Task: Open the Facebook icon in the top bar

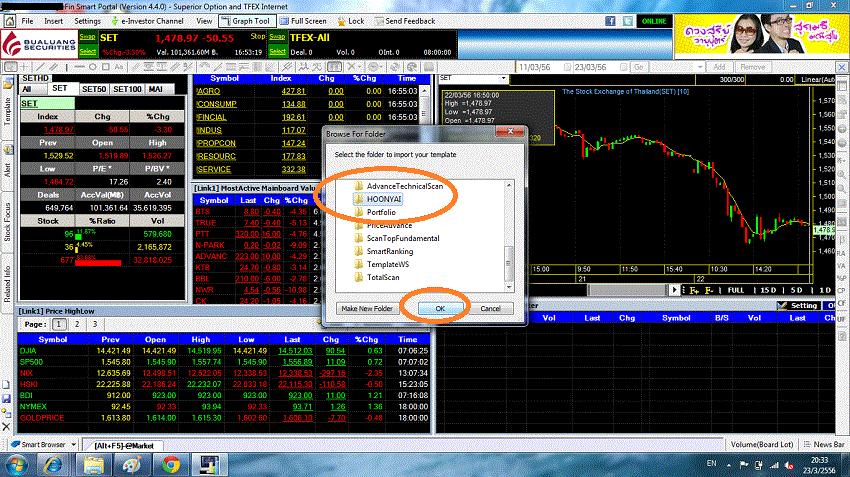Action: pos(610,21)
